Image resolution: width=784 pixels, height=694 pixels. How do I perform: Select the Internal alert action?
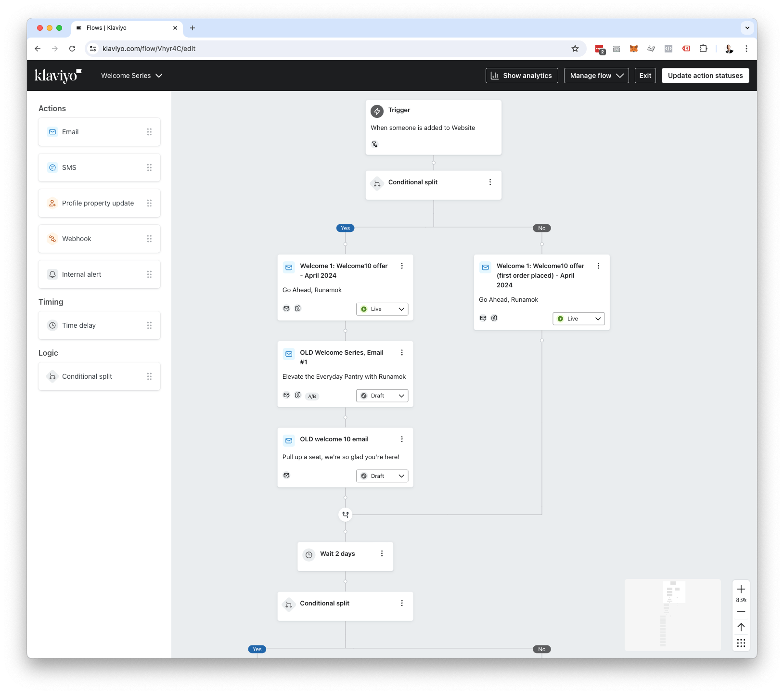99,274
